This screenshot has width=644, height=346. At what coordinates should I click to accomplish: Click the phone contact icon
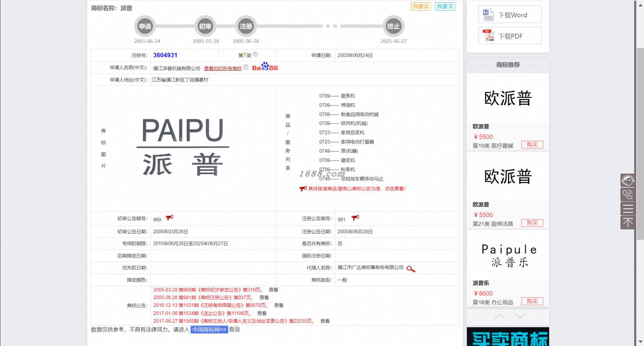click(x=628, y=195)
